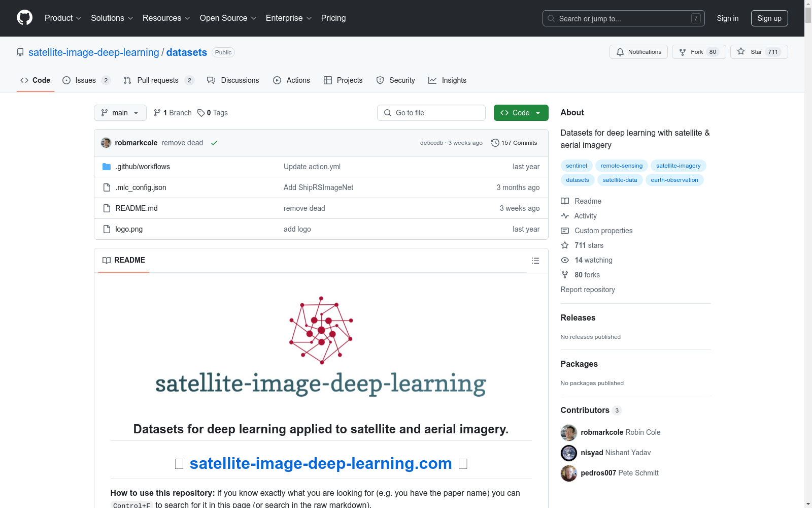Click the Custom properties icon
Image resolution: width=812 pixels, height=508 pixels.
coord(565,231)
